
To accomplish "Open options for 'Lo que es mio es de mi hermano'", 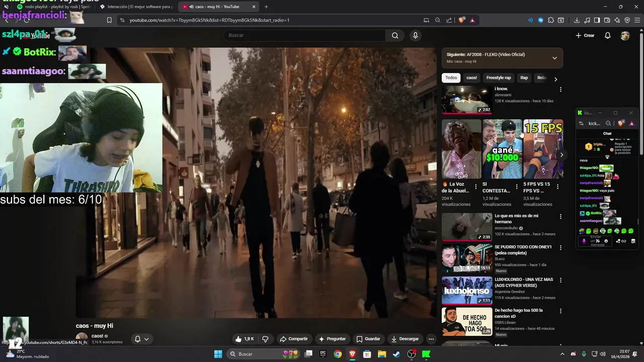I will (560, 216).
